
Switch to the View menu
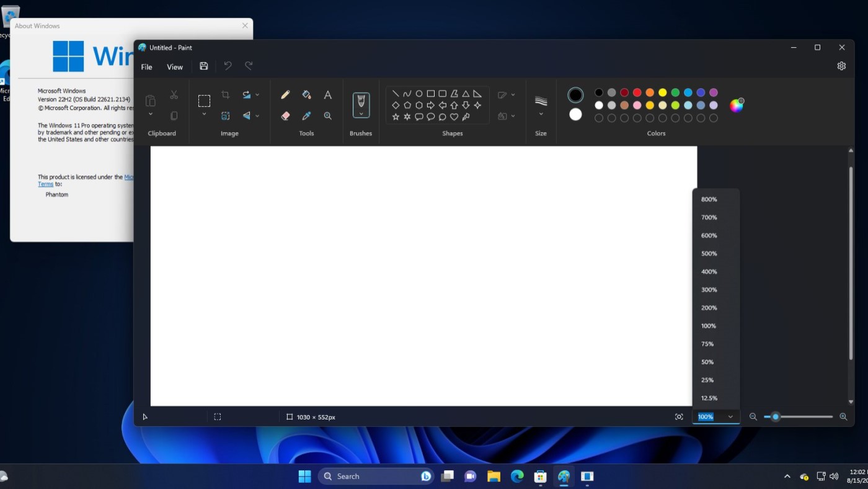click(175, 66)
